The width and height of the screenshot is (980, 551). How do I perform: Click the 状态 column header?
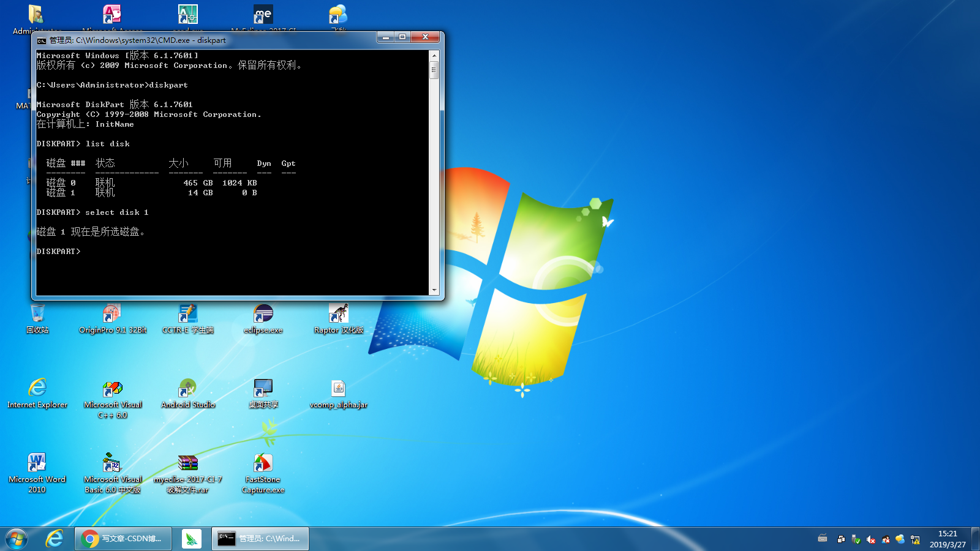click(x=105, y=163)
